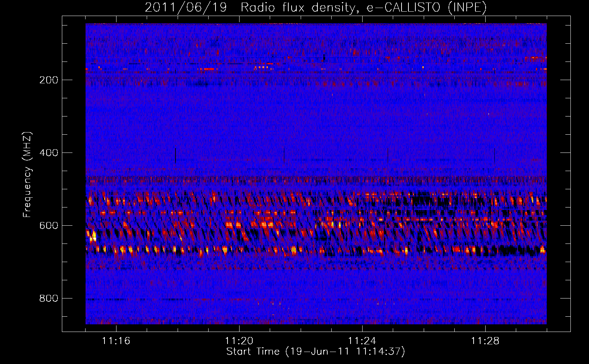Viewport: 589px width, 364px height.
Task: Click the 11:24 time tick label
Action: coord(362,341)
